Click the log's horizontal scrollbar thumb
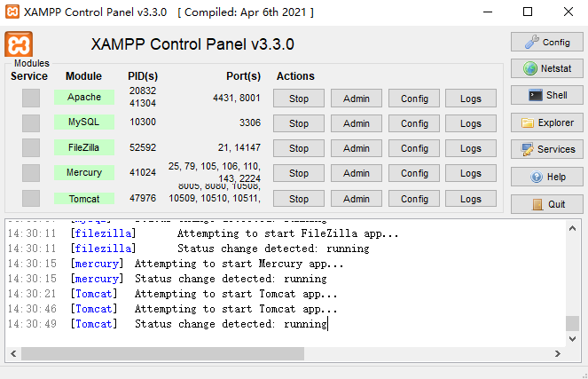Image resolution: width=588 pixels, height=379 pixels. [x=162, y=353]
